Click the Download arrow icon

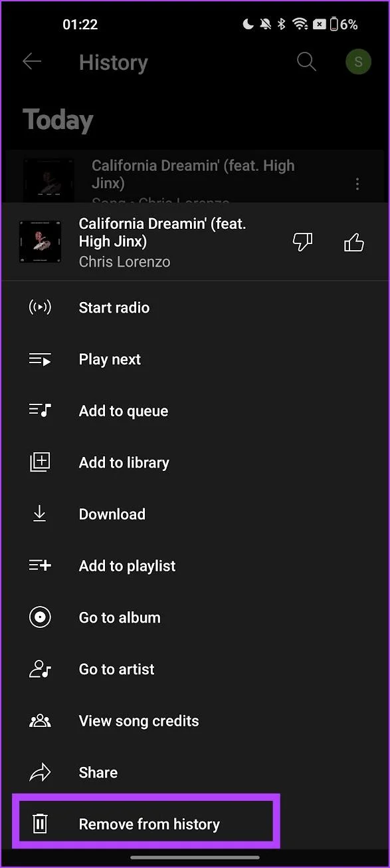40,513
